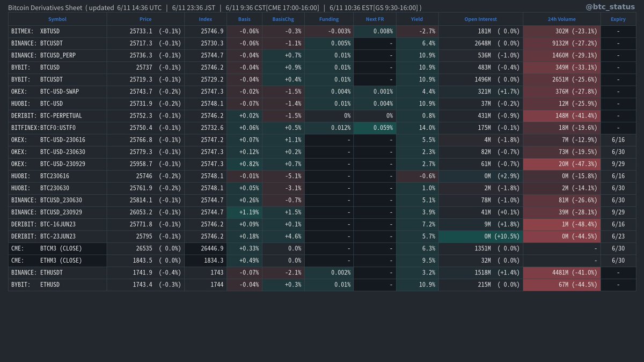Select the BINANCE: ETHUSDT symbol cell

pyautogui.click(x=57, y=272)
